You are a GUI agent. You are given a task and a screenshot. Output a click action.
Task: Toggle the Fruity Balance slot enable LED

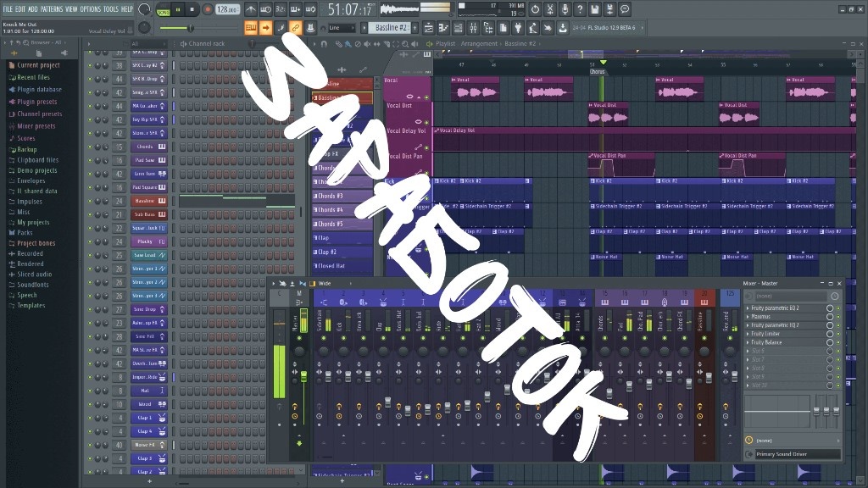click(x=838, y=342)
